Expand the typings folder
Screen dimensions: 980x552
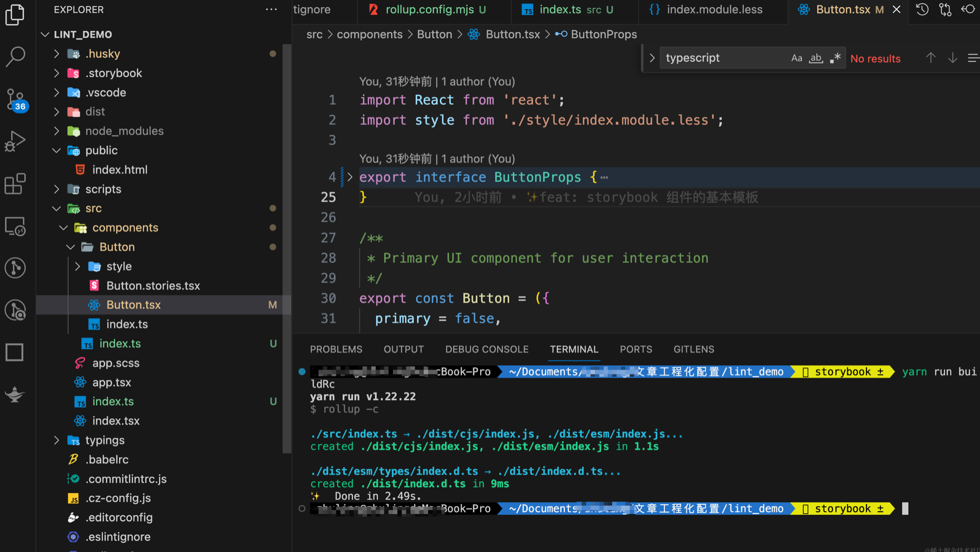(x=57, y=440)
